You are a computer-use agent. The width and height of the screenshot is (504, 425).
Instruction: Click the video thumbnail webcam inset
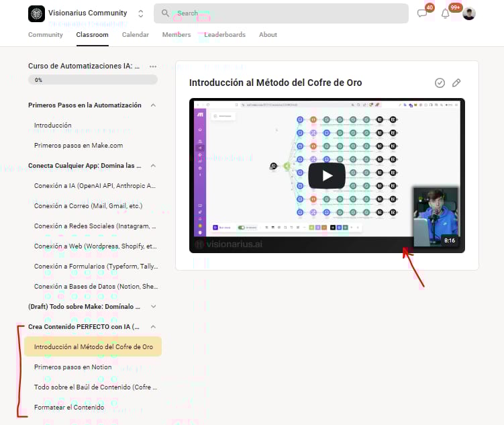(x=436, y=217)
